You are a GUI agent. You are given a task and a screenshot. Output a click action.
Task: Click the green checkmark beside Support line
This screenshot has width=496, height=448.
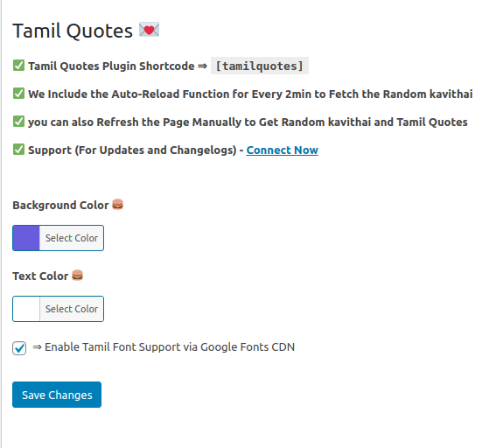point(18,150)
